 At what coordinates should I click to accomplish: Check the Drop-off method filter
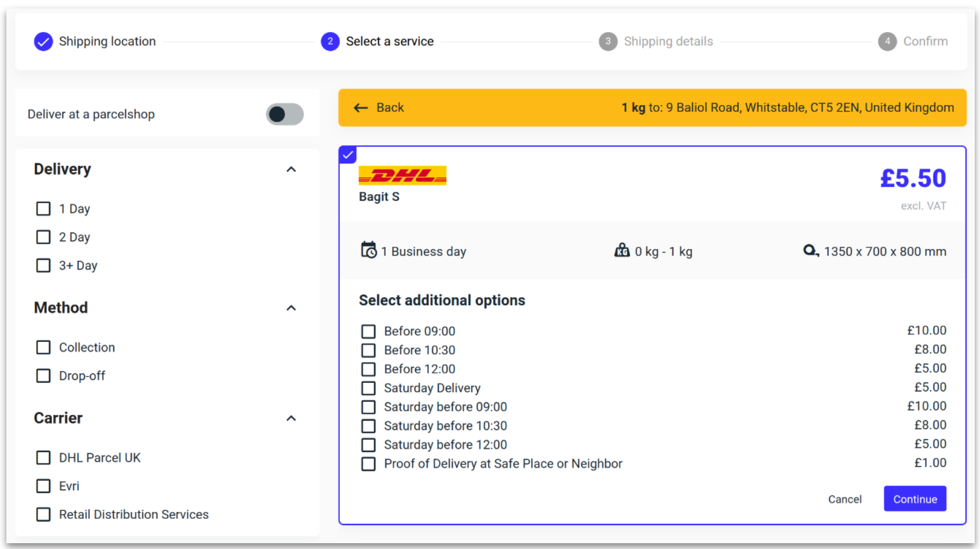point(43,376)
